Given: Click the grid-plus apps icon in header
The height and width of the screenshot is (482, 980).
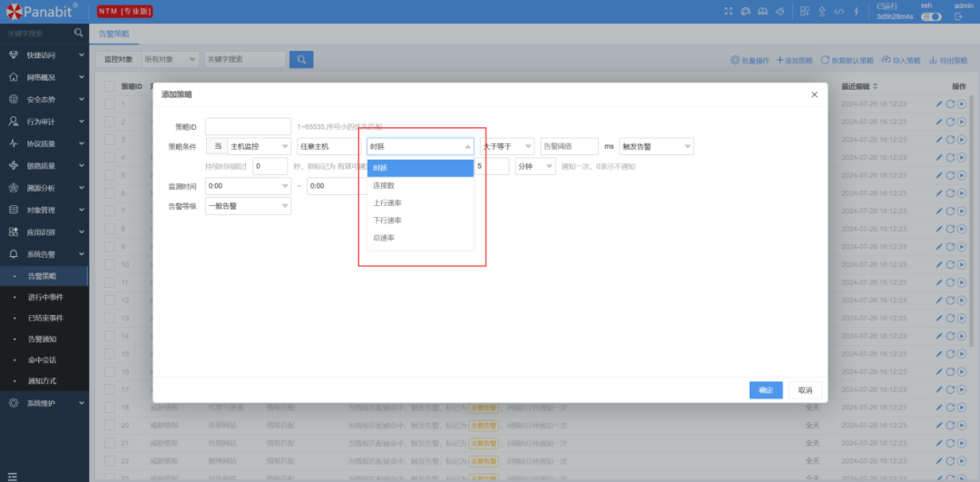Looking at the screenshot, I should coord(805,11).
